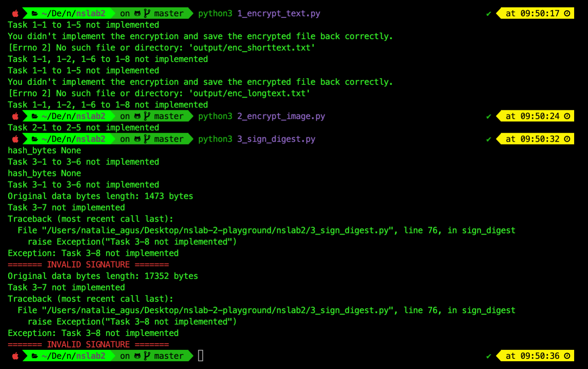This screenshot has height=369, width=588.
Task: Click the master branch label on the final prompt
Action: (x=169, y=356)
